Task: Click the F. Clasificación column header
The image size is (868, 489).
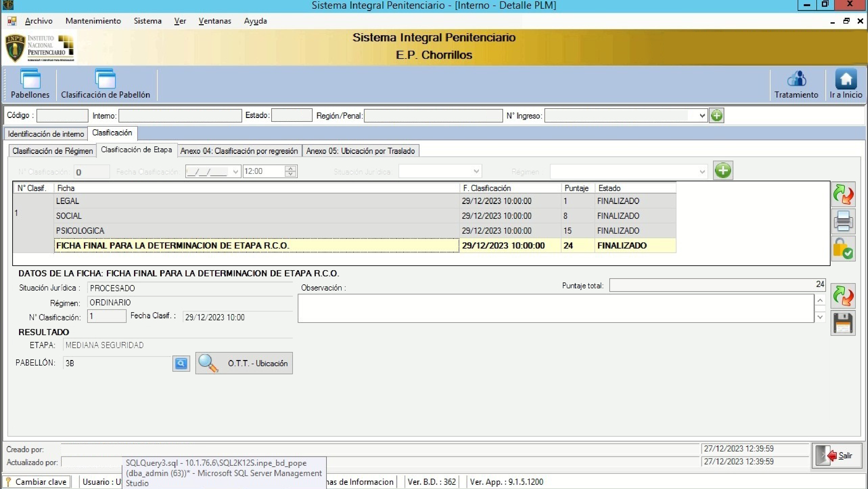Action: click(x=511, y=188)
